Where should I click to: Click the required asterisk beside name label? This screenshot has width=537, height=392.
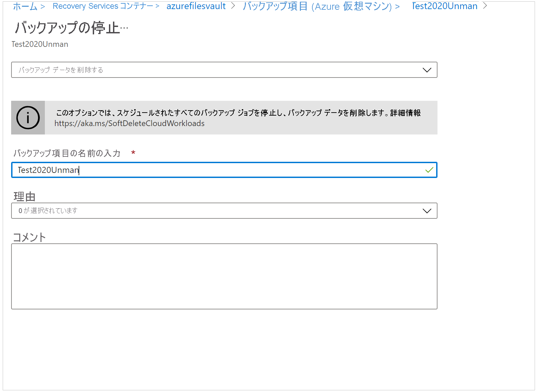pyautogui.click(x=133, y=153)
